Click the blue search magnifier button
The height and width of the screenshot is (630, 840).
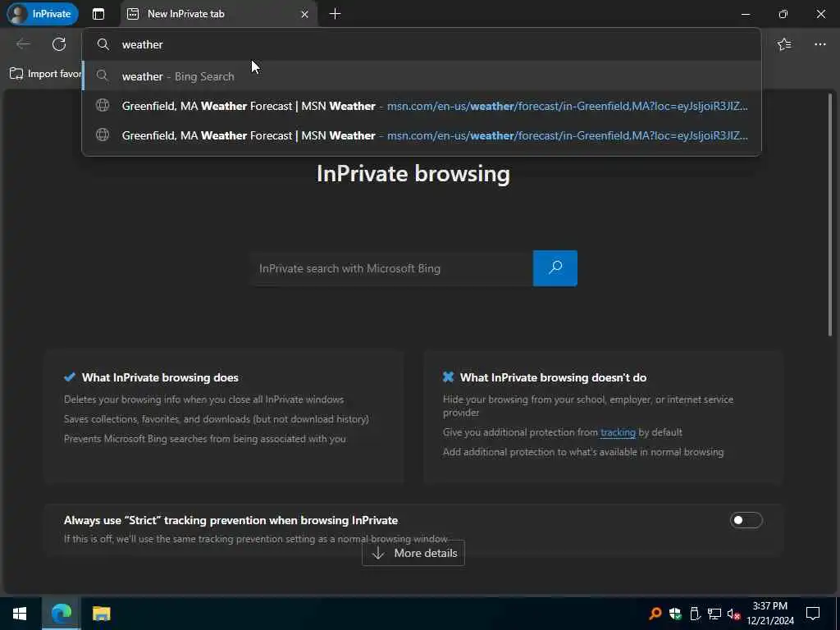coord(555,268)
